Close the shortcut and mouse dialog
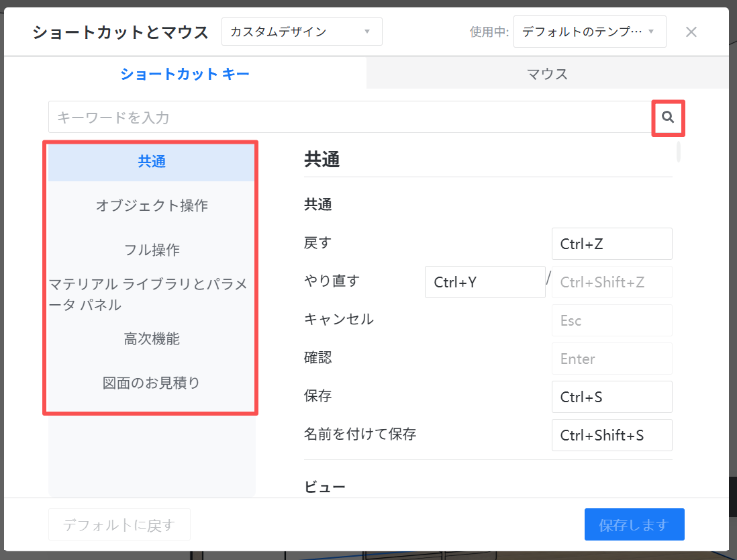The image size is (737, 560). tap(691, 32)
